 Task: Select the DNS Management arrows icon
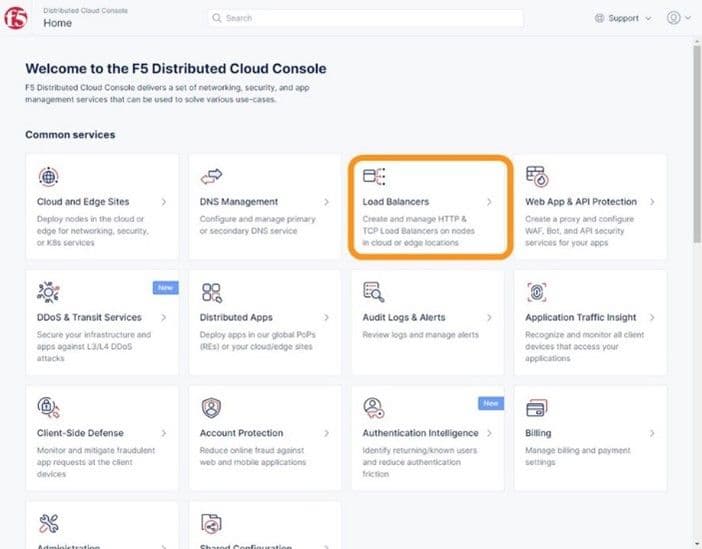coord(211,176)
